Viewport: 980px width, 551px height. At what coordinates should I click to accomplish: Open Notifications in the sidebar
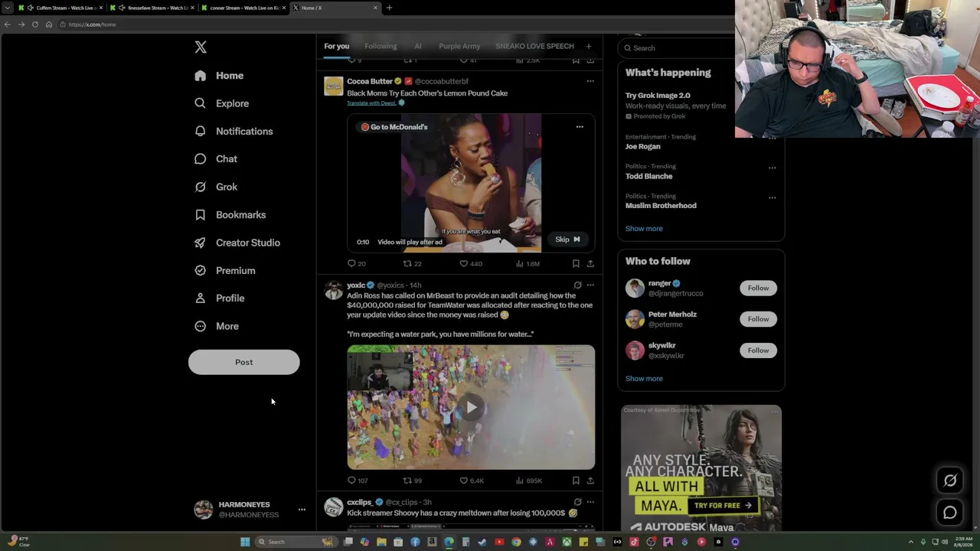[x=234, y=131]
